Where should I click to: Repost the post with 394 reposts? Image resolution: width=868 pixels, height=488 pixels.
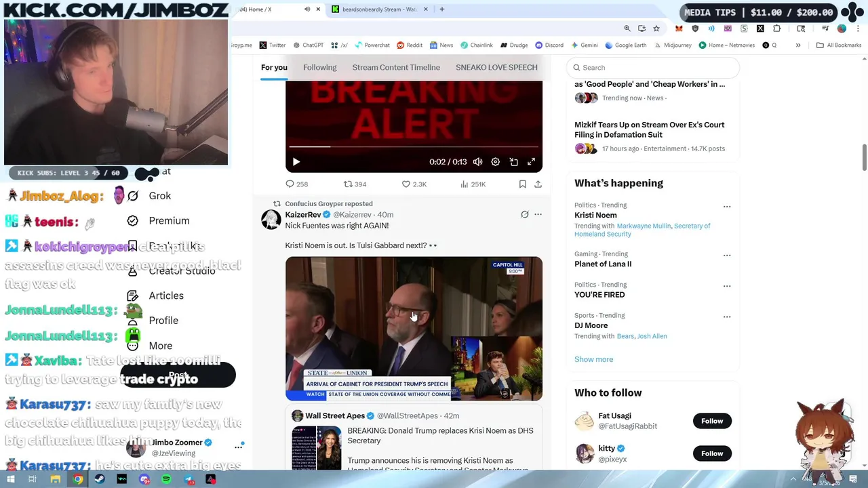(x=355, y=184)
